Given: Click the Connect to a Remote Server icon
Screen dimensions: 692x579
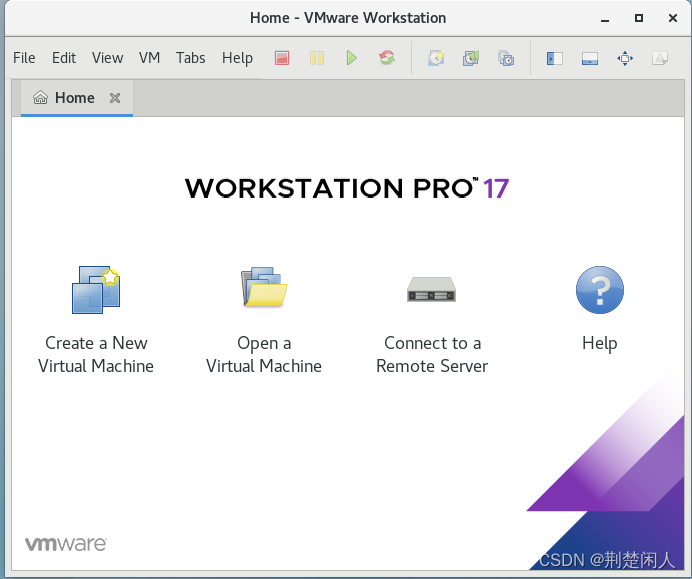Looking at the screenshot, I should click(x=431, y=290).
